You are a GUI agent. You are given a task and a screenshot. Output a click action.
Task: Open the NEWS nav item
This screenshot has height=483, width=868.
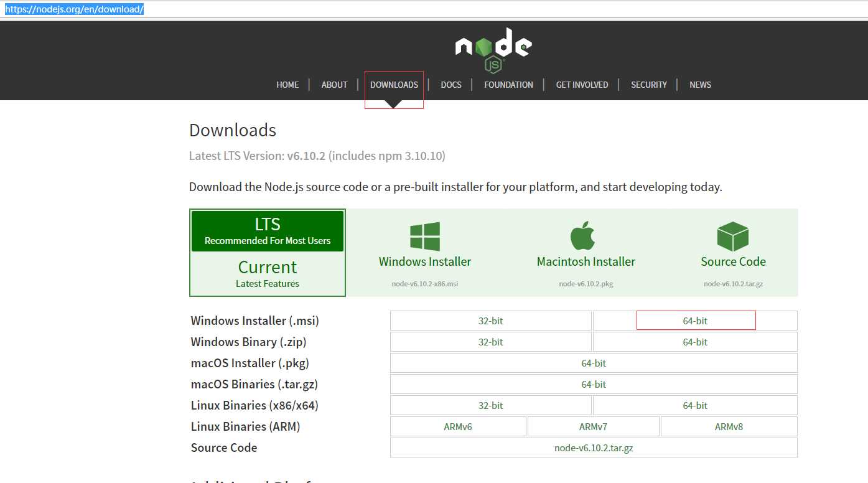pyautogui.click(x=700, y=85)
